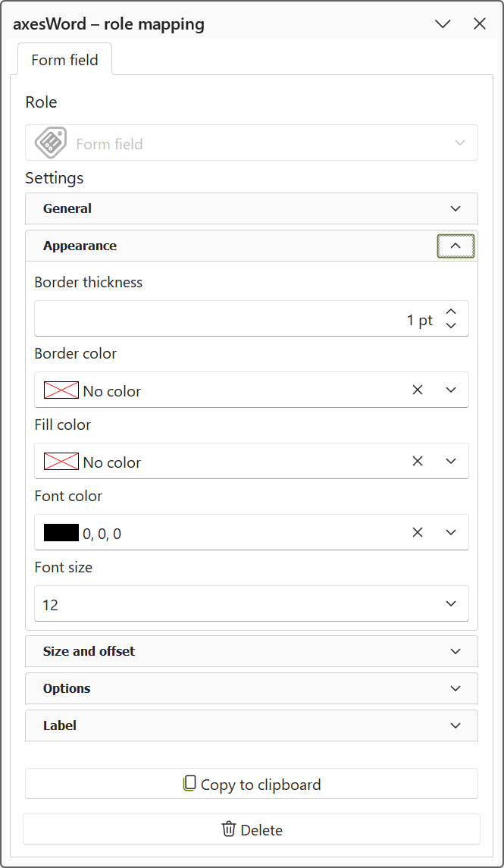Click the Delete button
Viewport: 504px width, 868px height.
coord(252,829)
